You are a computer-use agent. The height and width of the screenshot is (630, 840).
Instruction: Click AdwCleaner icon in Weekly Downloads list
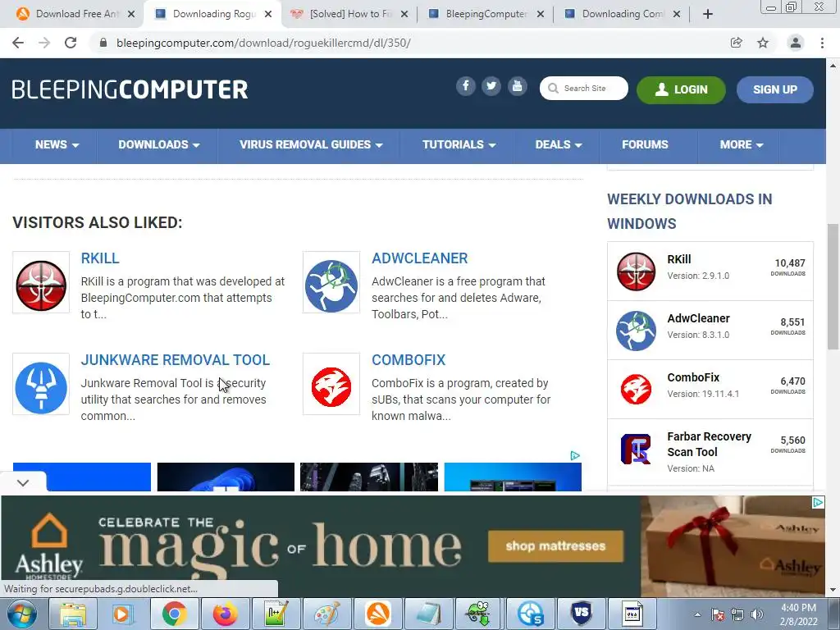(x=636, y=331)
